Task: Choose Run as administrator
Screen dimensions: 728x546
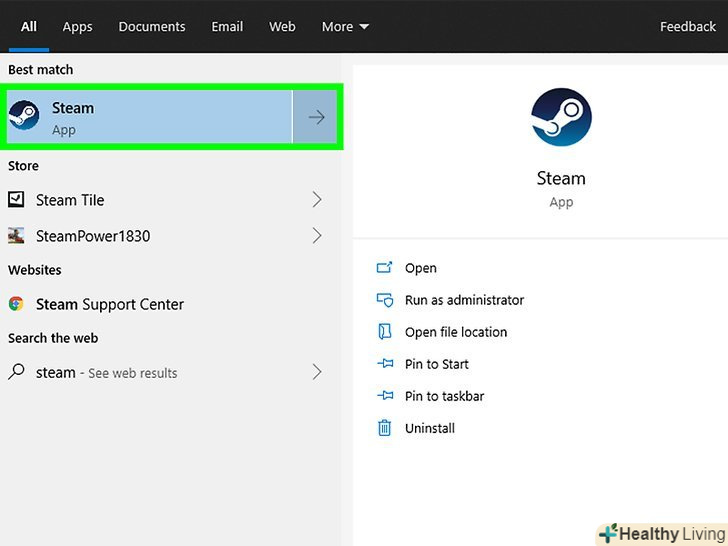Action: (464, 300)
